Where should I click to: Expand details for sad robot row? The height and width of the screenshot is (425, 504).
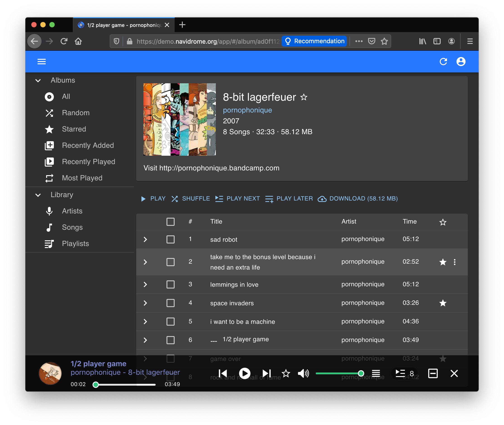pos(145,239)
